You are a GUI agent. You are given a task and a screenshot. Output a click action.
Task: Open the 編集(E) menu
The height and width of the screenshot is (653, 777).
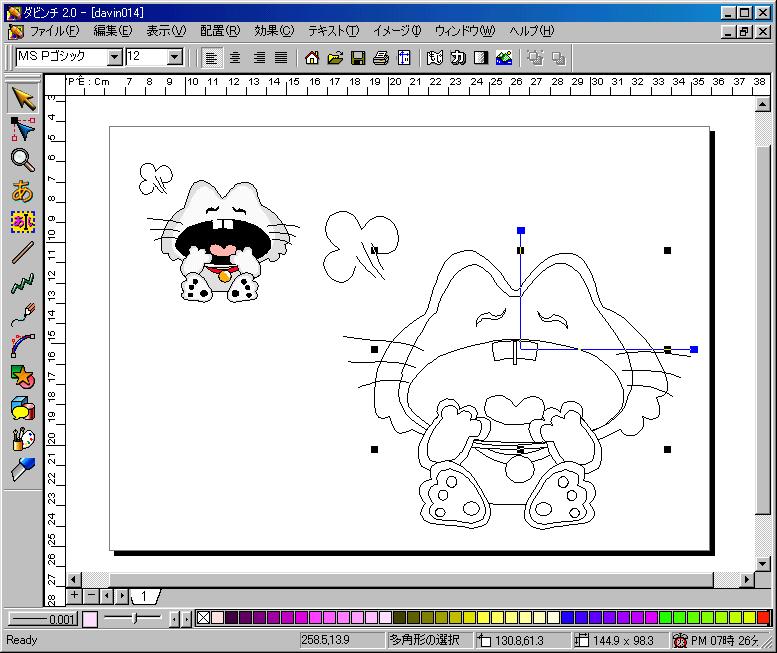pyautogui.click(x=112, y=31)
